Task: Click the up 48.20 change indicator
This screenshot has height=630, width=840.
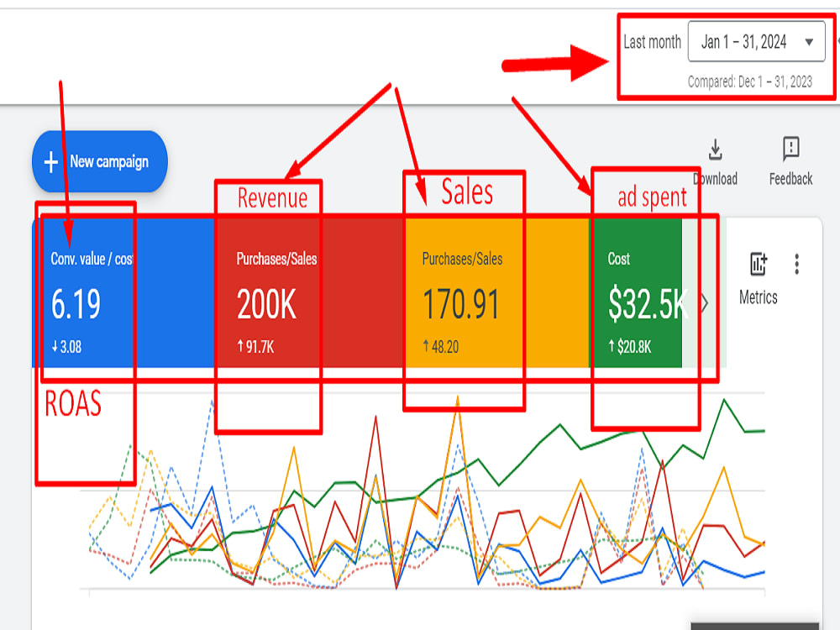Action: tap(441, 347)
